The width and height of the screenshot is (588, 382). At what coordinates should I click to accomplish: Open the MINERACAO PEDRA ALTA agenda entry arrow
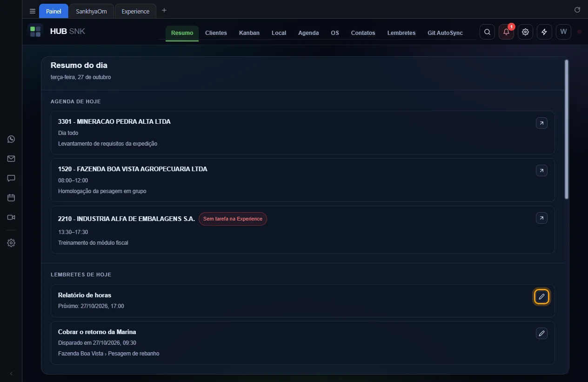pos(541,123)
